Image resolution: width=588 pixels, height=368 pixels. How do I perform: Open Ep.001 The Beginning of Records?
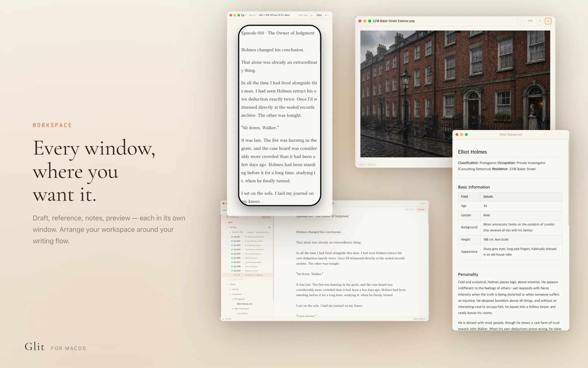click(248, 237)
